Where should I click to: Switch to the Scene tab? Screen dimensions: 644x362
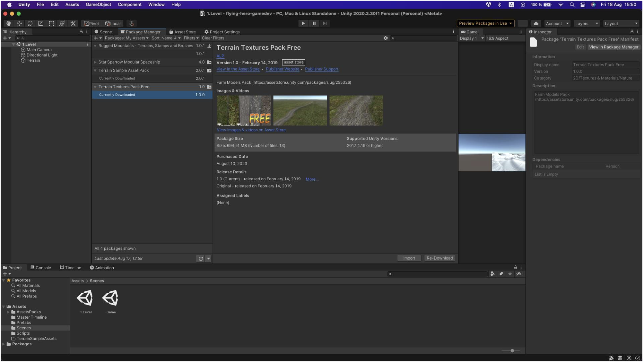103,32
